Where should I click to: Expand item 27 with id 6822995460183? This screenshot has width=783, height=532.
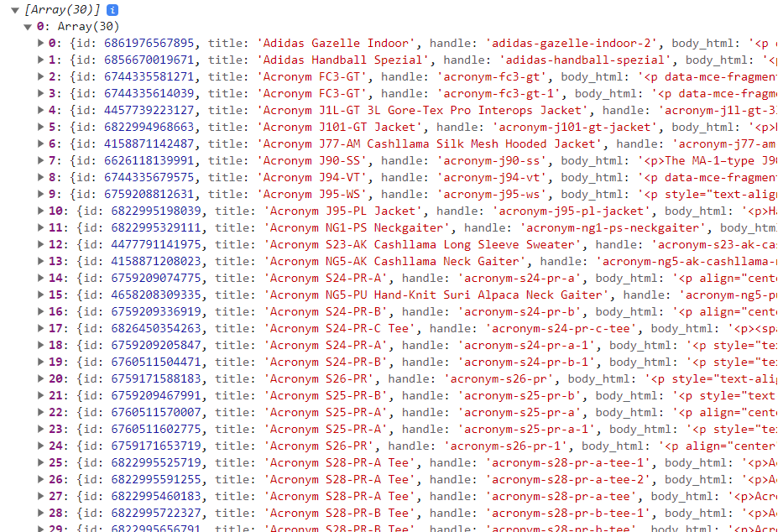pos(41,496)
